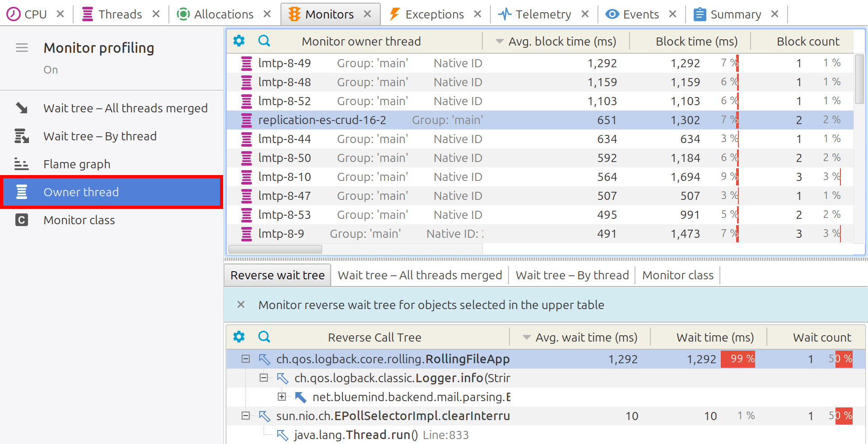Select the lmtp-8-44 thread row
Viewport: 868px width, 444px height.
pos(540,139)
